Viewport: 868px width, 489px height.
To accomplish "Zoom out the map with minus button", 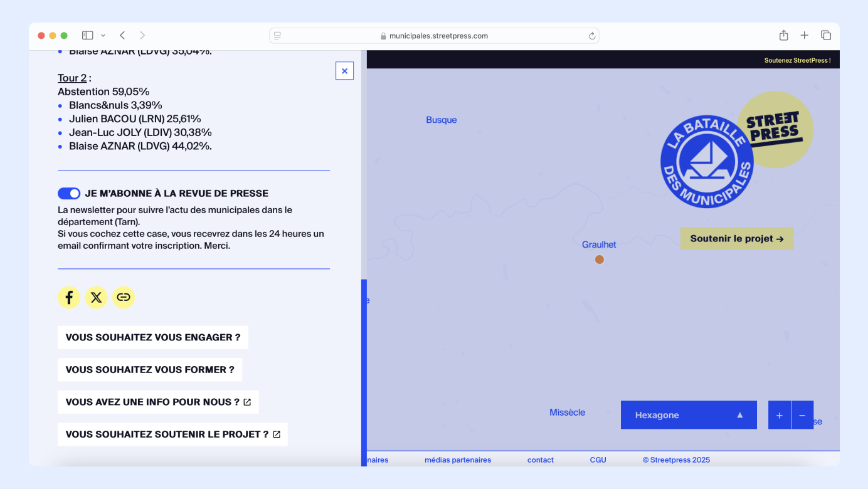I will [802, 415].
